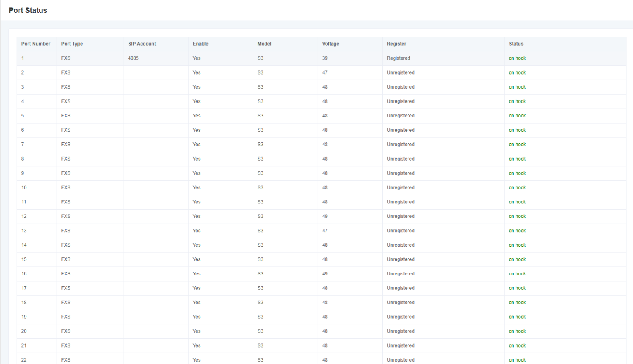Click the on hook status for port 16
The height and width of the screenshot is (364, 633).
pyautogui.click(x=517, y=274)
